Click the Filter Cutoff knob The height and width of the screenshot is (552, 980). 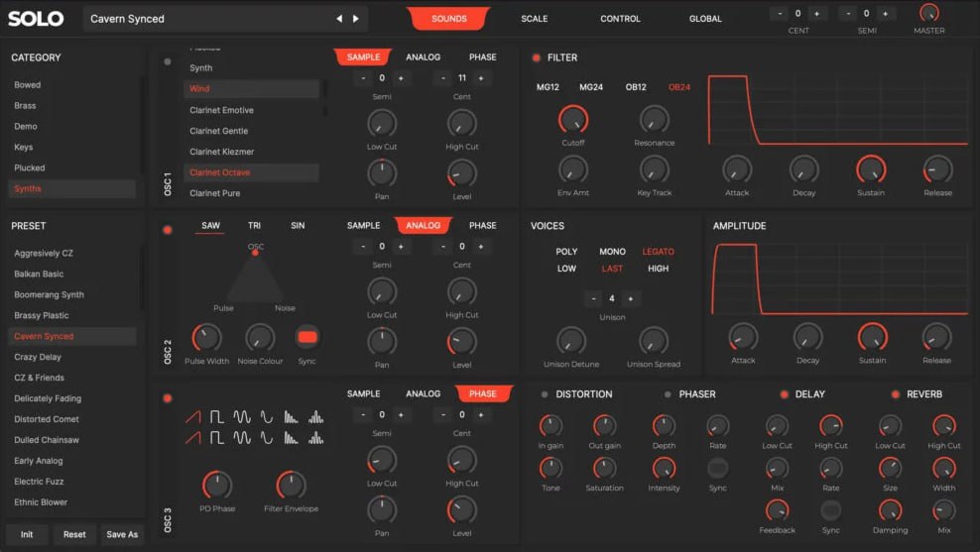[573, 121]
